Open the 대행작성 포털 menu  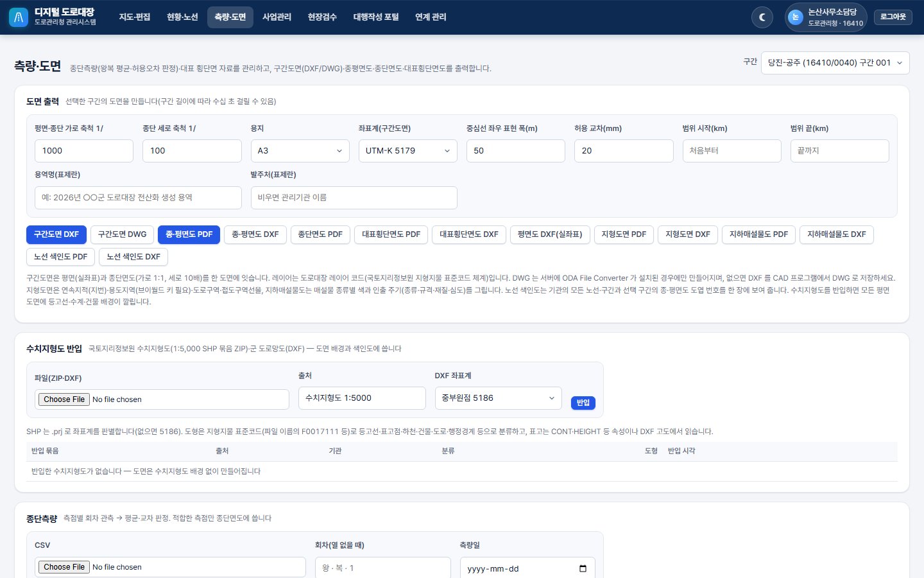[376, 17]
